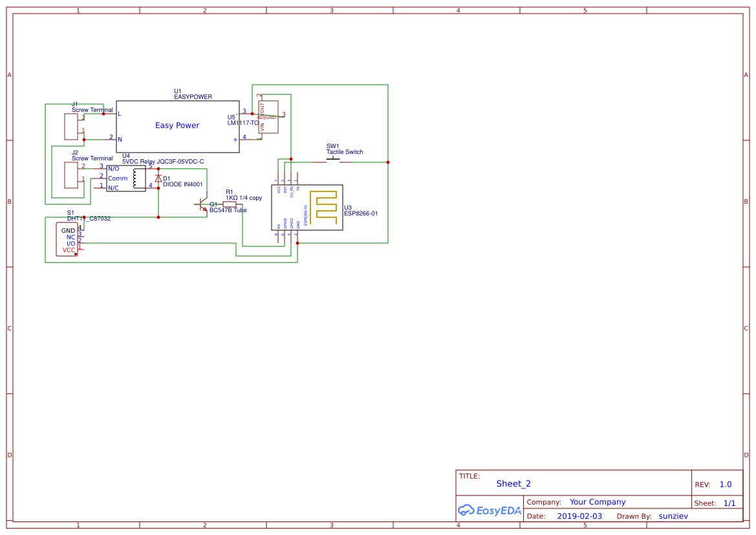Click the DIODE IN4001 symbol
The height and width of the screenshot is (535, 756).
157,178
